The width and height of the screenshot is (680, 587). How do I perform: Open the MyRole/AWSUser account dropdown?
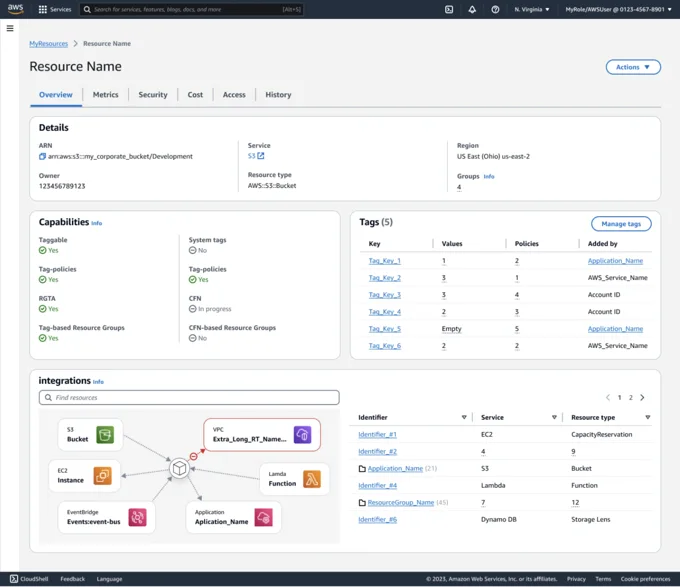(618, 9)
